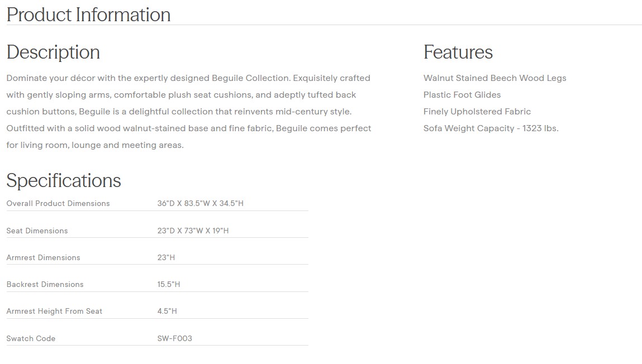Select the SW-F003 swatch code value

point(174,338)
